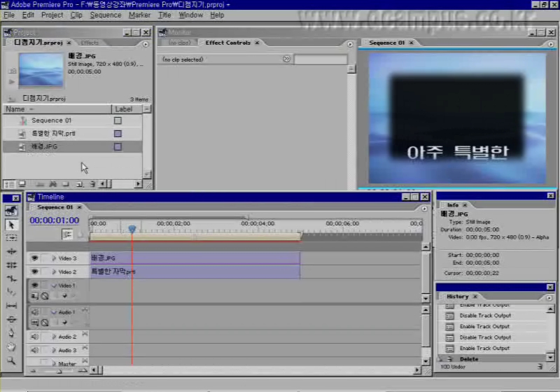Toggle Snap icon in the Timeline
Screen dimensions: 560x392
[x=67, y=234]
